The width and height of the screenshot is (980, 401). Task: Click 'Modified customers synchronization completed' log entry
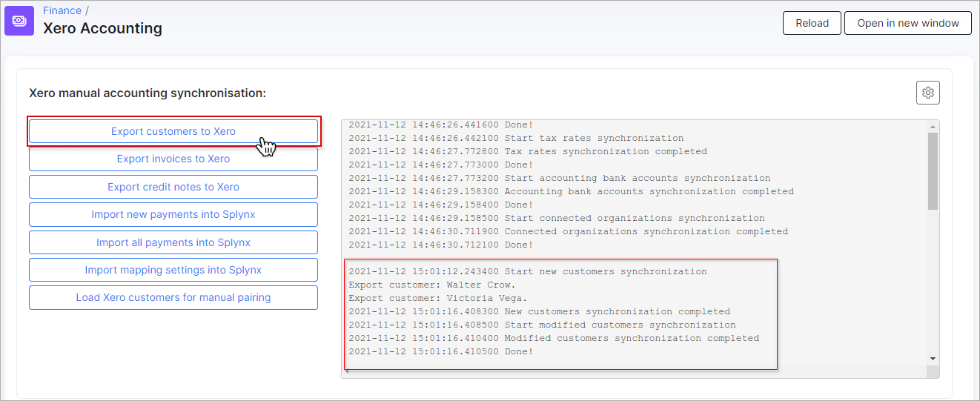tap(554, 338)
